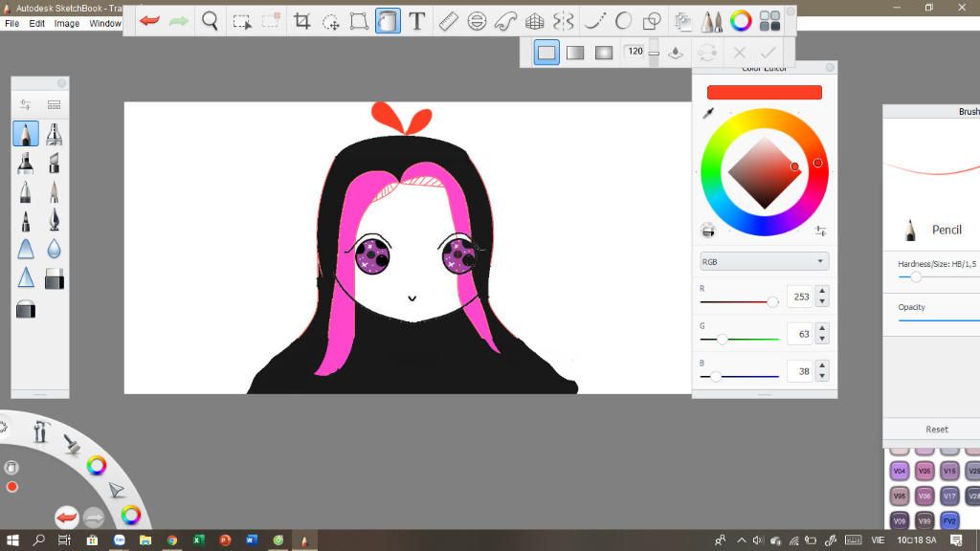This screenshot has height=551, width=980.
Task: Adjust the fill tolerance slider
Action: pos(654,52)
